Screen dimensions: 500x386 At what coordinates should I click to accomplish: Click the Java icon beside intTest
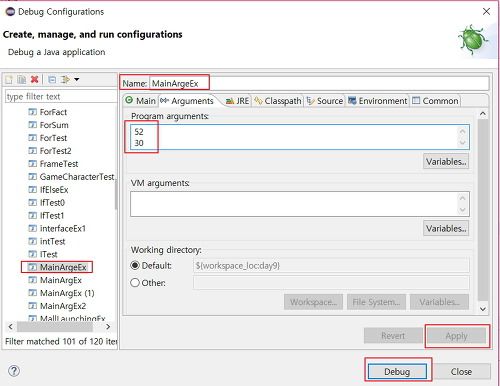[x=32, y=241]
